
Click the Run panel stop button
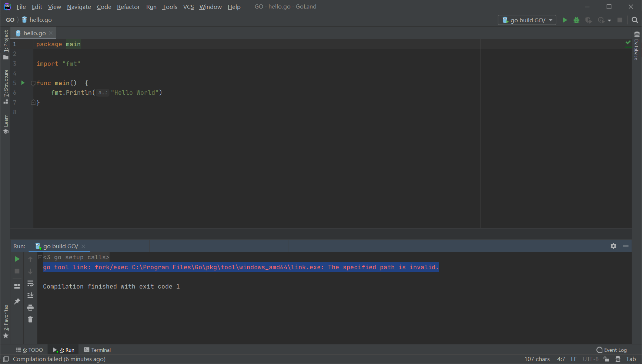click(x=17, y=271)
